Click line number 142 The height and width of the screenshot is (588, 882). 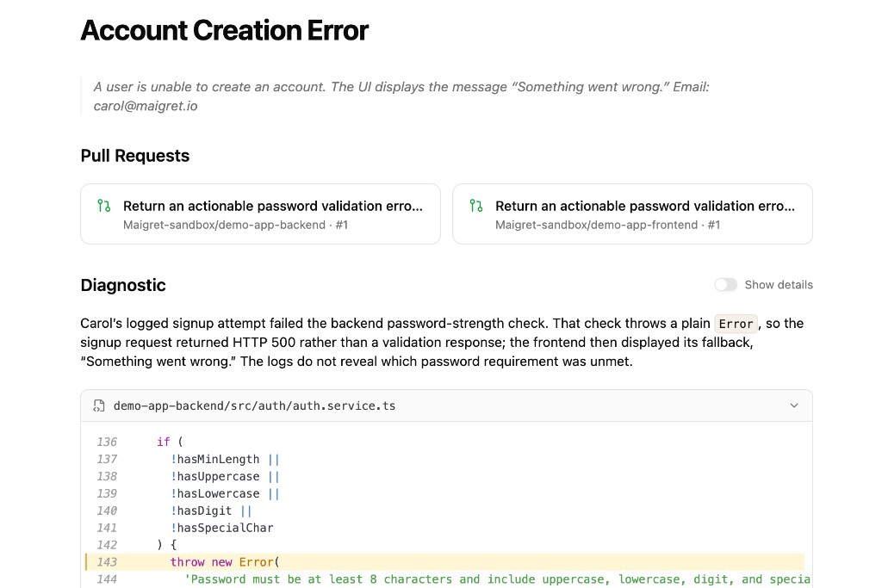pyautogui.click(x=107, y=545)
